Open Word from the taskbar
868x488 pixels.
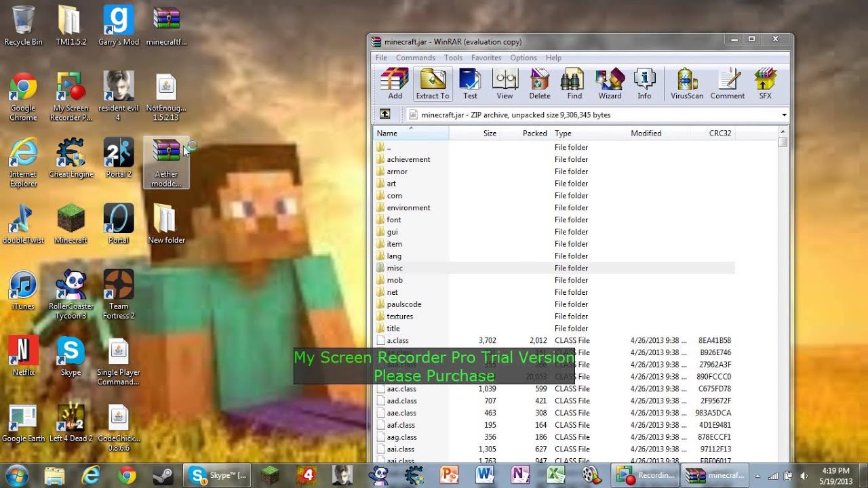(x=484, y=475)
